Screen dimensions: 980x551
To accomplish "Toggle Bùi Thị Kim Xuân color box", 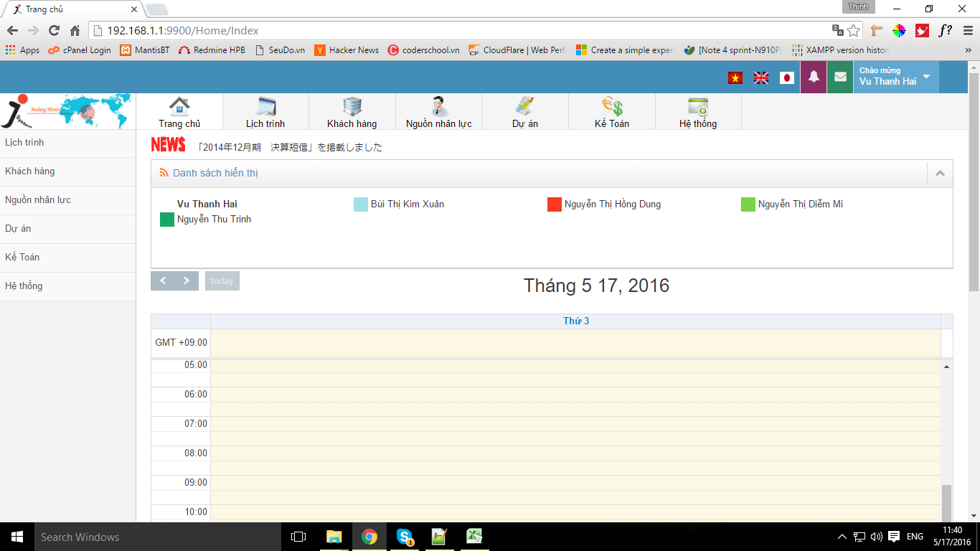I will 361,204.
